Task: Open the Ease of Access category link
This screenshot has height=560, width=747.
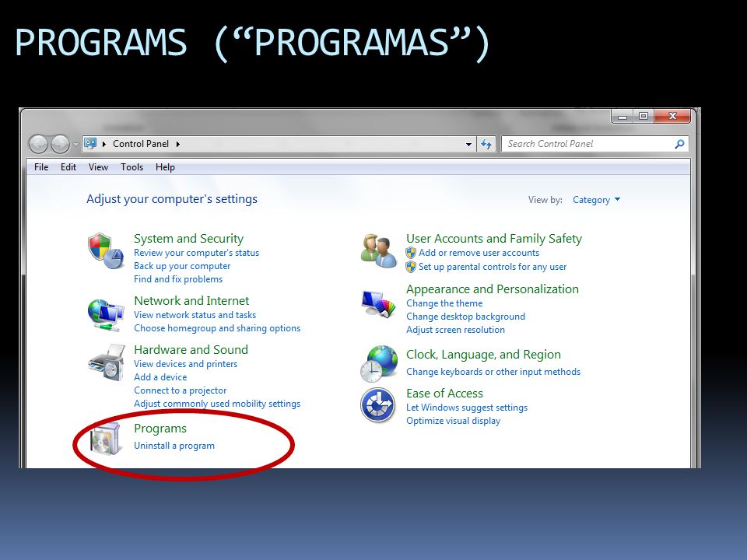Action: pos(444,394)
